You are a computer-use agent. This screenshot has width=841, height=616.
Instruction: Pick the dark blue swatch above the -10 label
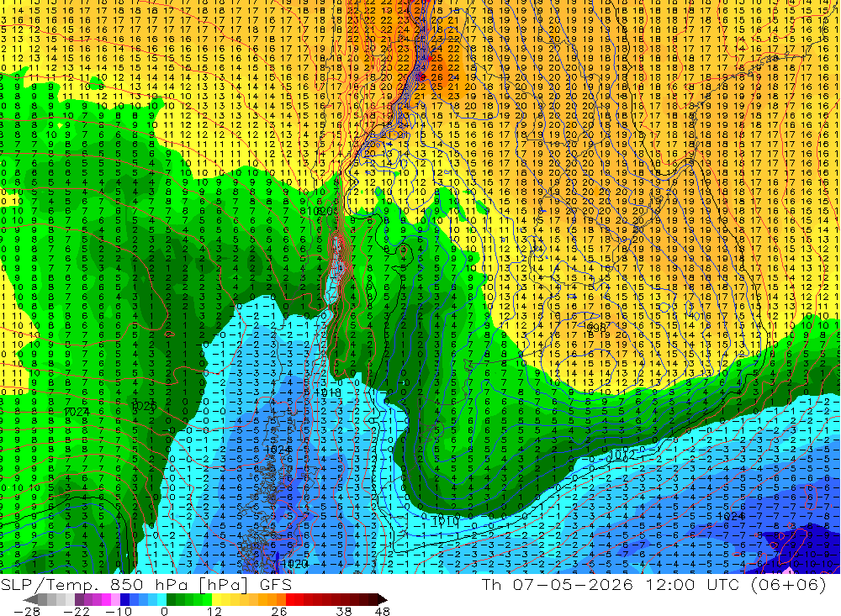pos(124,599)
